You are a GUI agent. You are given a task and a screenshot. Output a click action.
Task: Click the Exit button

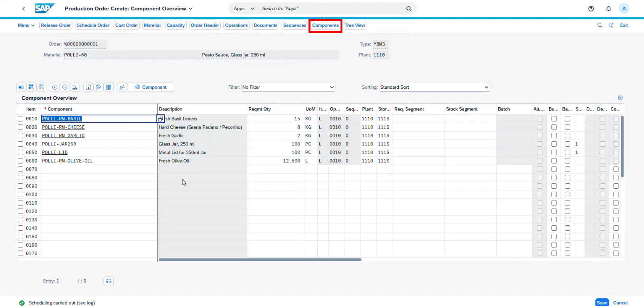point(624,25)
